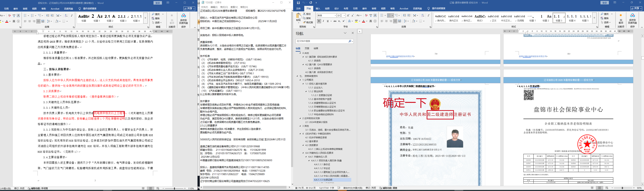Open the 共享 share dropdown in the right Word window
The width and height of the screenshot is (644, 191).
click(x=636, y=8)
